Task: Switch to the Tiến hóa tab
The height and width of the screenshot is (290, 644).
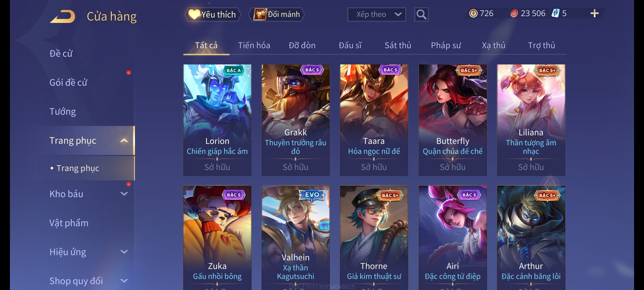Action: pos(254,45)
